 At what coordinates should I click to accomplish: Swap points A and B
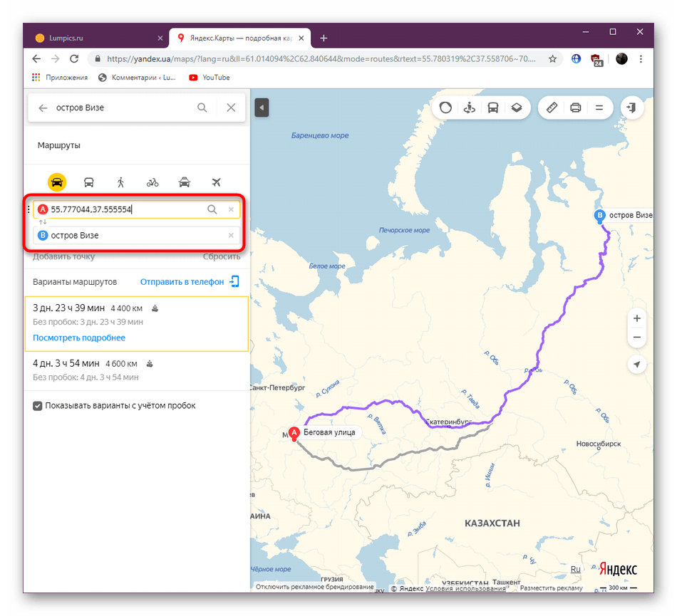[43, 222]
